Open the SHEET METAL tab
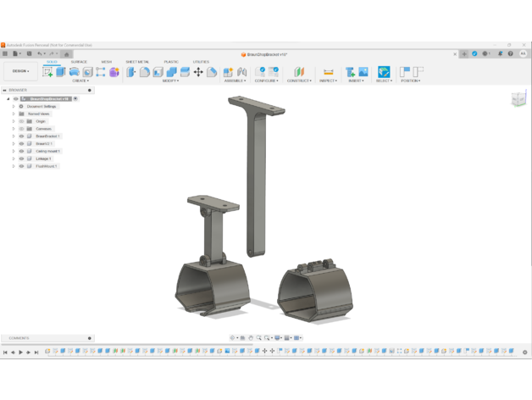 point(137,62)
